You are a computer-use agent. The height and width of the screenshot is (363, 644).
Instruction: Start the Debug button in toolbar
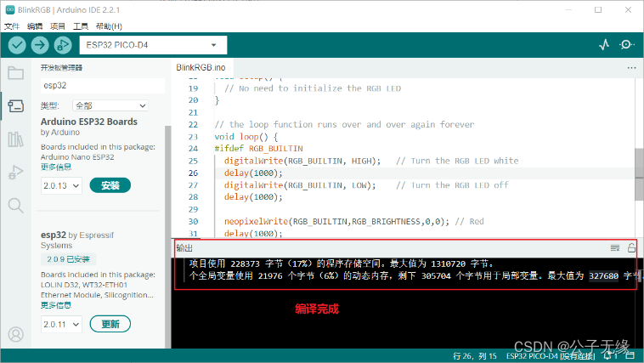click(62, 45)
